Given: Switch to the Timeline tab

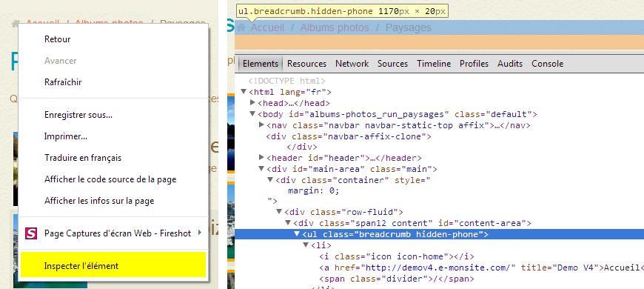Looking at the screenshot, I should 434,63.
